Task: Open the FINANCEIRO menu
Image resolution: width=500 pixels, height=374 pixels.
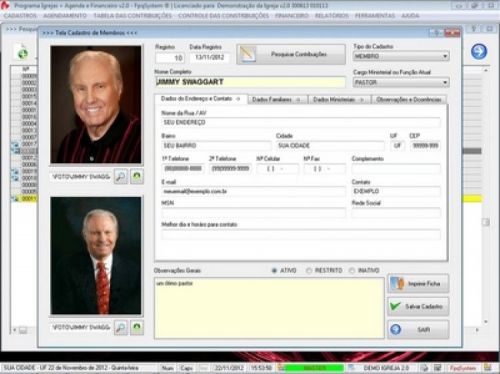Action: [292, 16]
